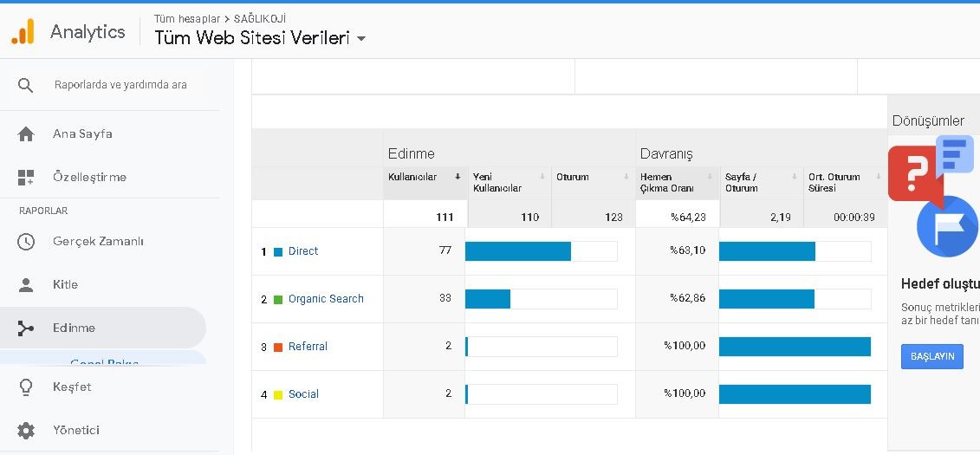Screen dimensions: 980x455
Task: Open Kitle person icon
Action: (x=26, y=285)
